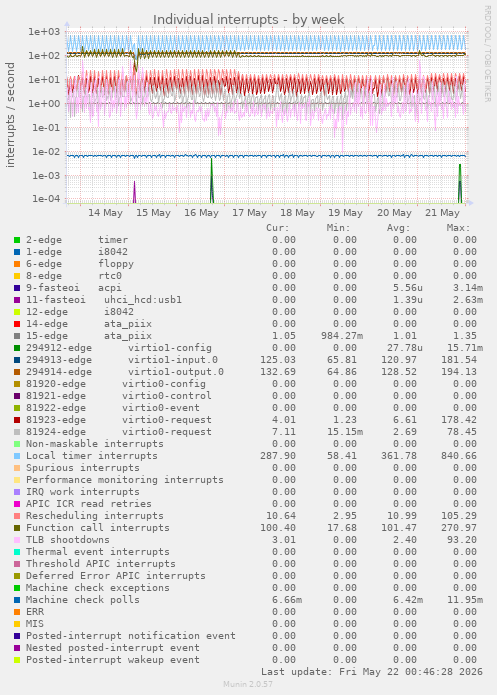Select the '14-edge ata_piix' legend label

[89, 324]
